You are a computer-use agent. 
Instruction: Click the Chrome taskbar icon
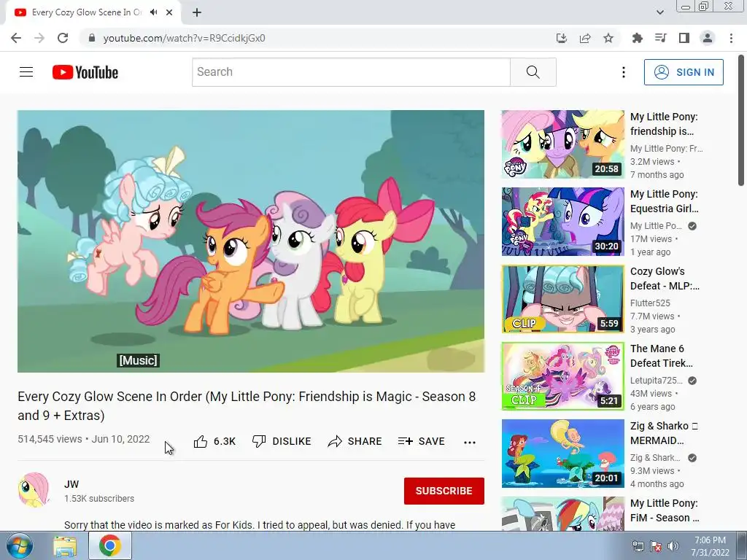coord(110,546)
